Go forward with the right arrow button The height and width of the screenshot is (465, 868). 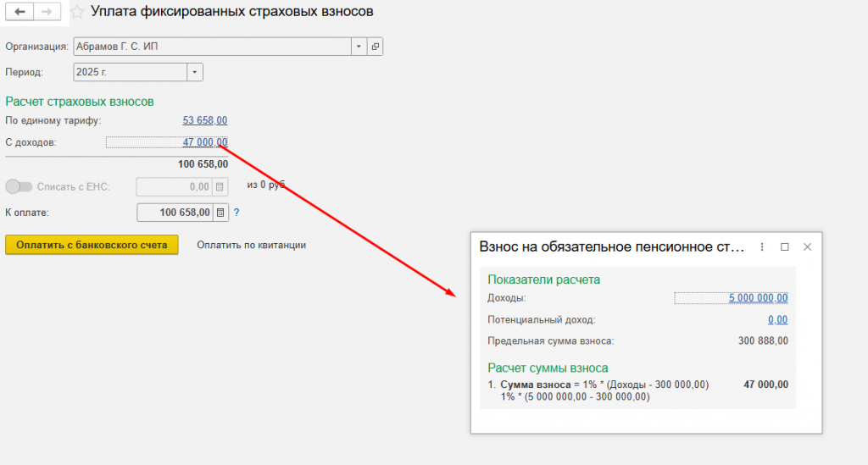[47, 12]
